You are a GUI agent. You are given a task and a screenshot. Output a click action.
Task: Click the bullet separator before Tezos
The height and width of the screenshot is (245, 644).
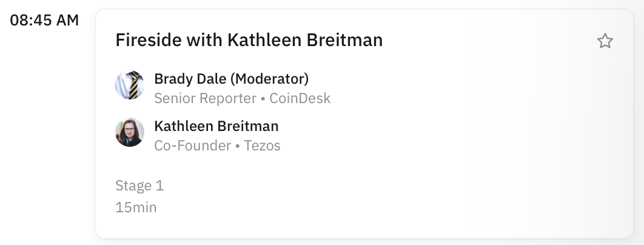pyautogui.click(x=237, y=146)
